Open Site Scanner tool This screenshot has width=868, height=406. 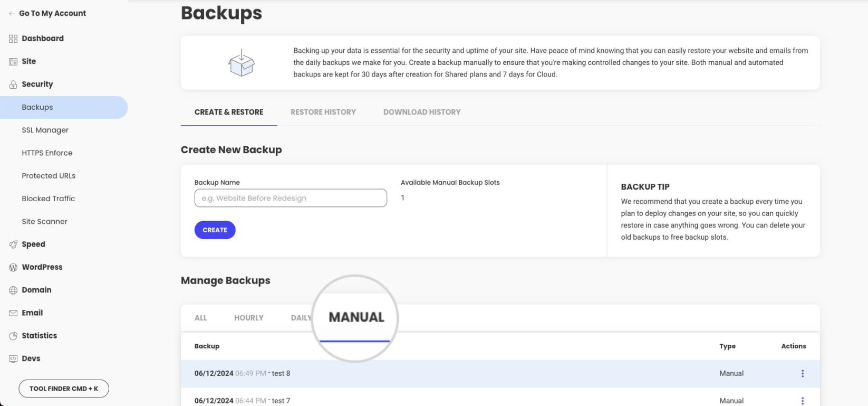pos(45,221)
